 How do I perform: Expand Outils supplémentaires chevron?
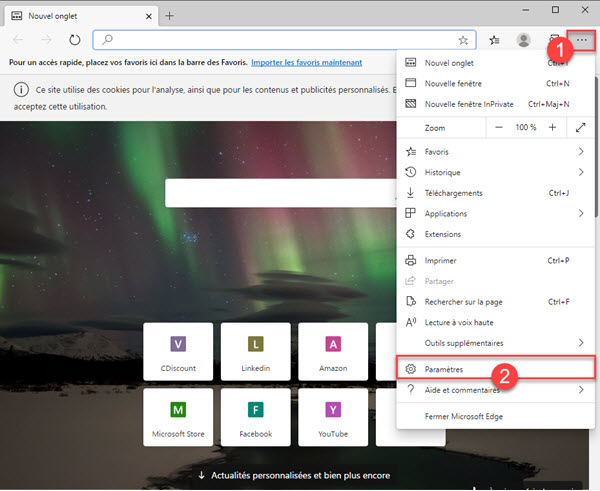pos(581,343)
